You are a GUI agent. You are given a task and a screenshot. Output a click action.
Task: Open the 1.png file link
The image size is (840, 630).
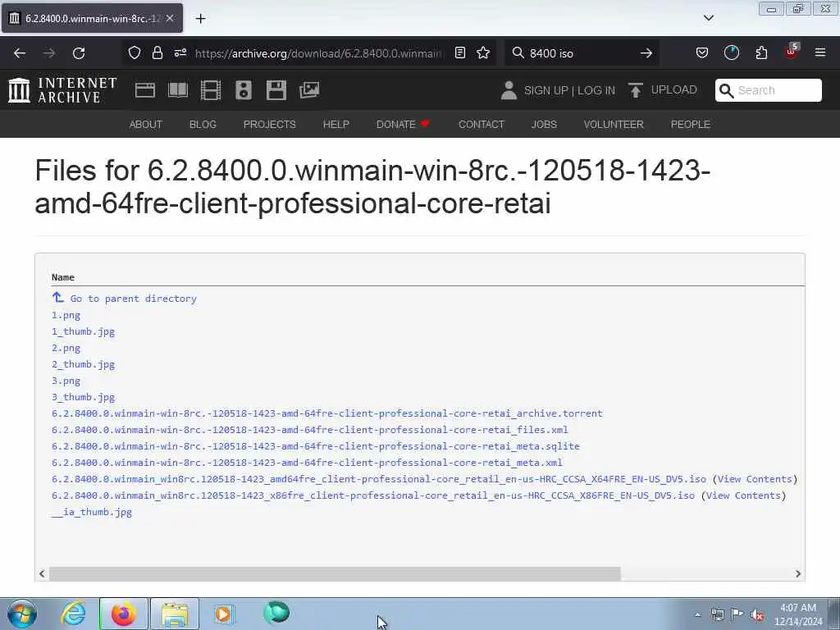click(66, 315)
